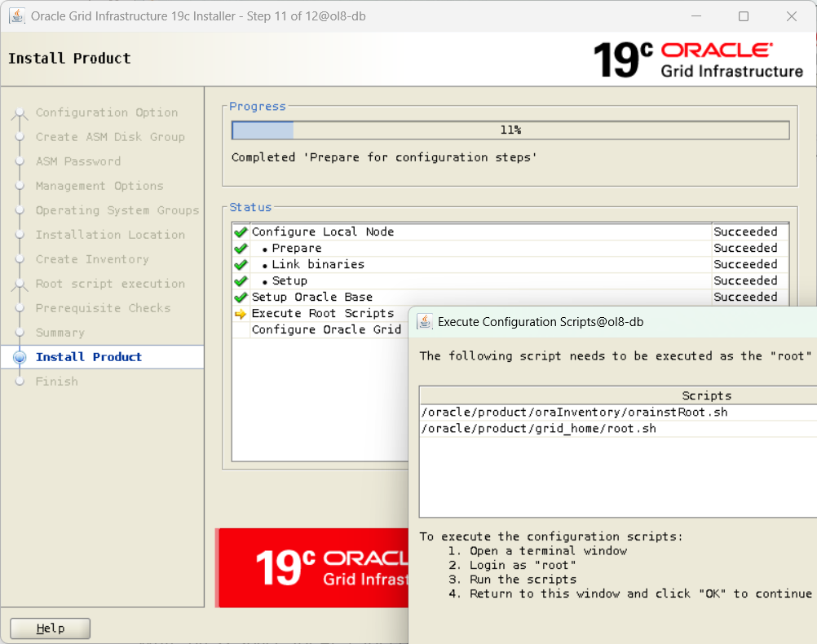
Task: Click Succeeded status for Link binaries
Action: 745,265
